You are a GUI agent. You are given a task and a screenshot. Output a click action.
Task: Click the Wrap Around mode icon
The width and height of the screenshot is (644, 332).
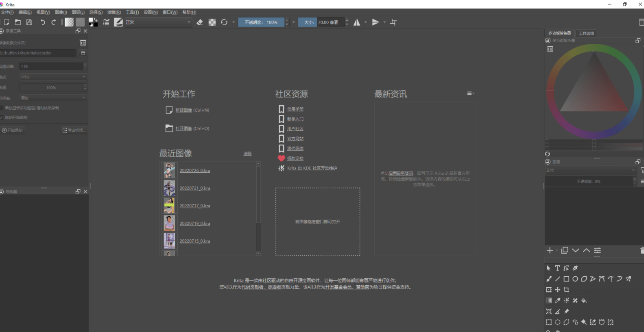pos(393,22)
